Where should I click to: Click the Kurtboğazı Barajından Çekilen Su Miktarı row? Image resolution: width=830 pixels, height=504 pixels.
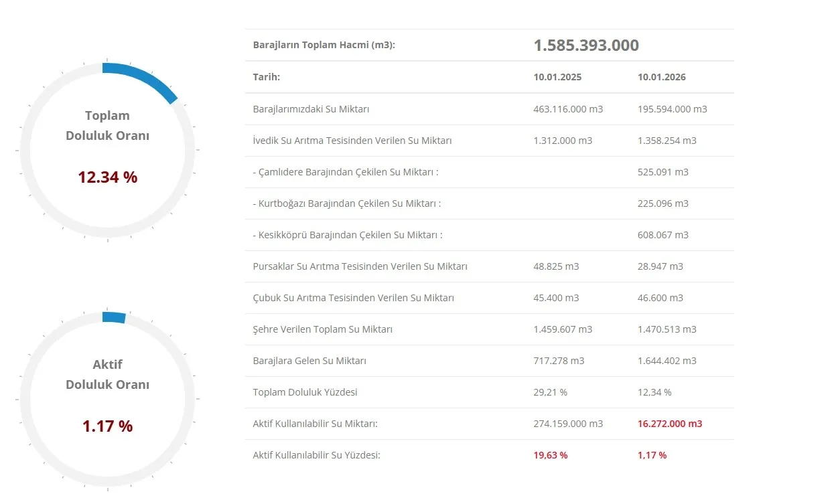(x=347, y=203)
